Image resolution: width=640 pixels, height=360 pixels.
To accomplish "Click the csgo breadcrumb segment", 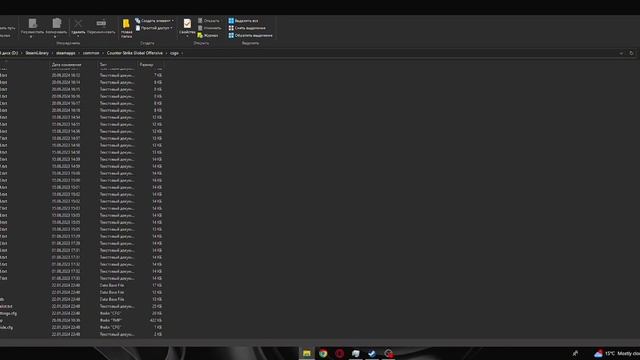I will tap(174, 53).
